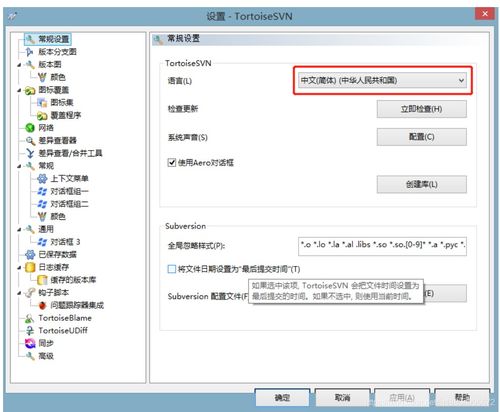
Task: Enable 将文件日期设置为最后提交时间 checkbox
Action: 171,269
